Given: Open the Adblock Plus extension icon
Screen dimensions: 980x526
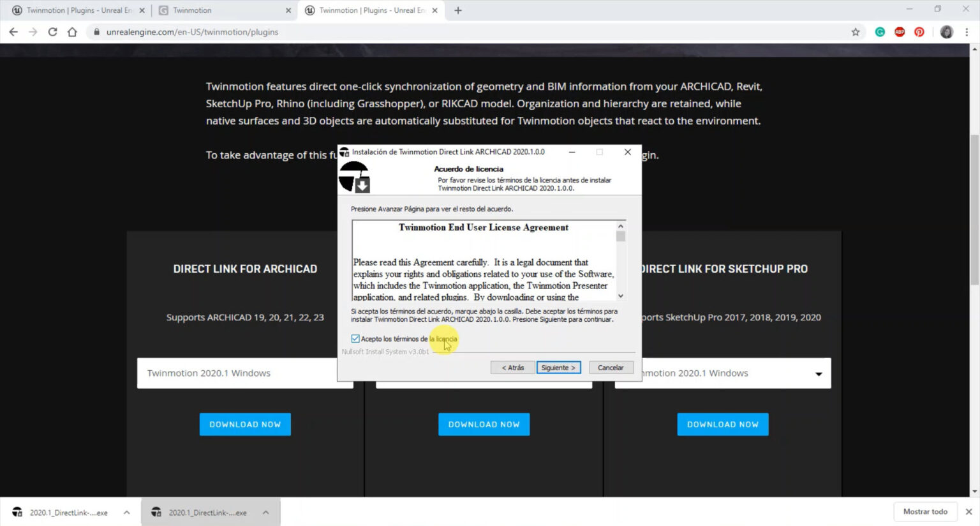Looking at the screenshot, I should (x=900, y=32).
